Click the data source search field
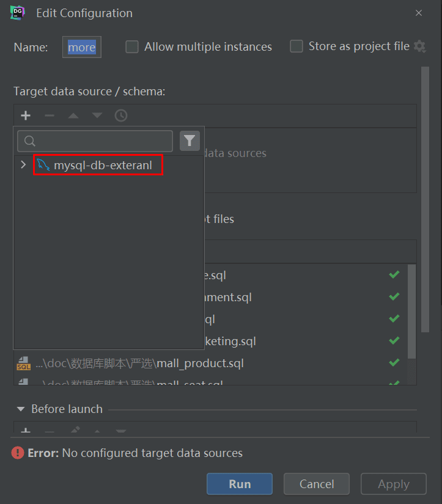 95,141
